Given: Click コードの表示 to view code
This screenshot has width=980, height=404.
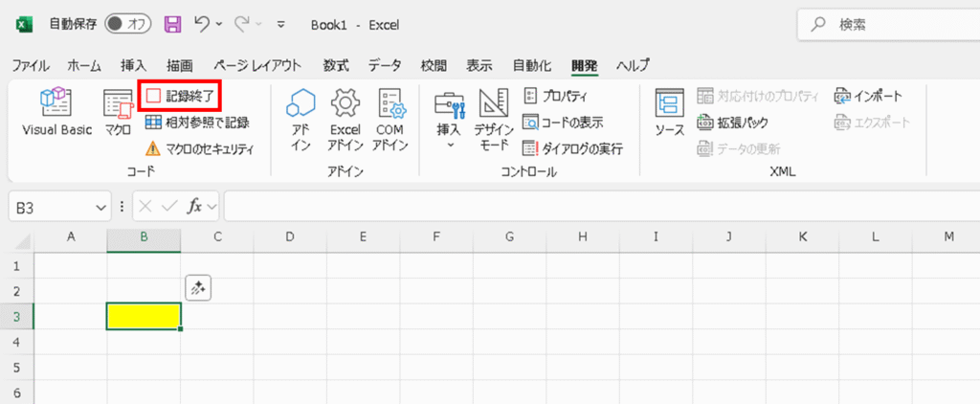Looking at the screenshot, I should coord(563,122).
